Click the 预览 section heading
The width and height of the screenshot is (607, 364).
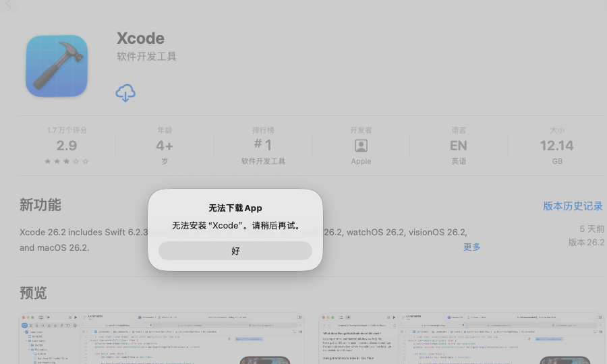pyautogui.click(x=33, y=293)
